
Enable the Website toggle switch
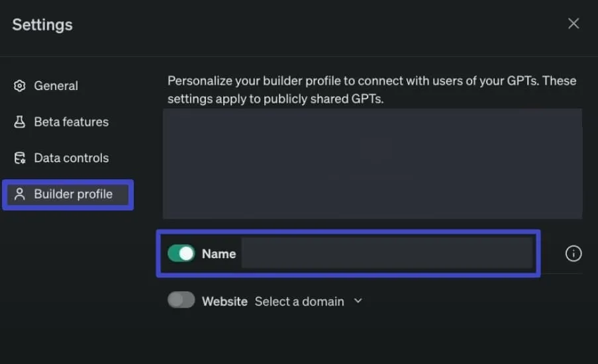point(181,300)
